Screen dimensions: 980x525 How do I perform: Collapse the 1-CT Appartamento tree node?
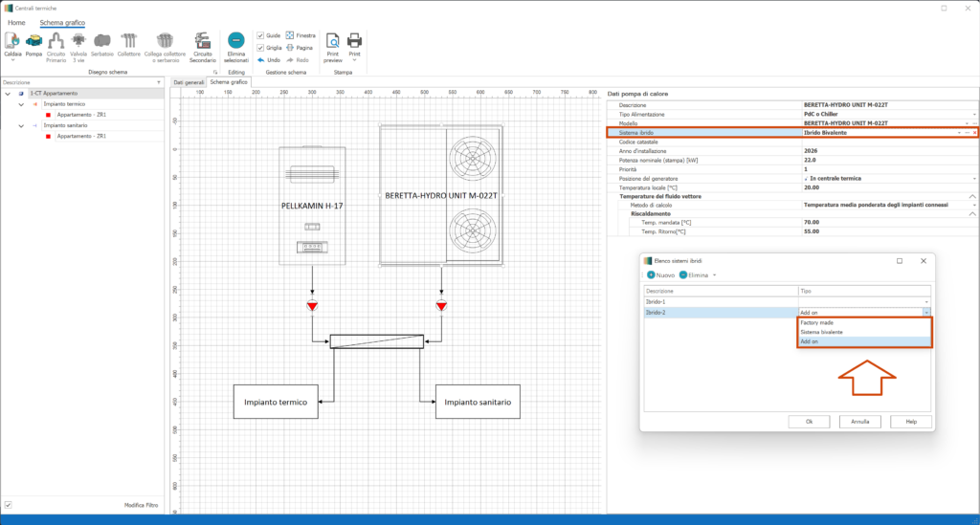coord(9,94)
